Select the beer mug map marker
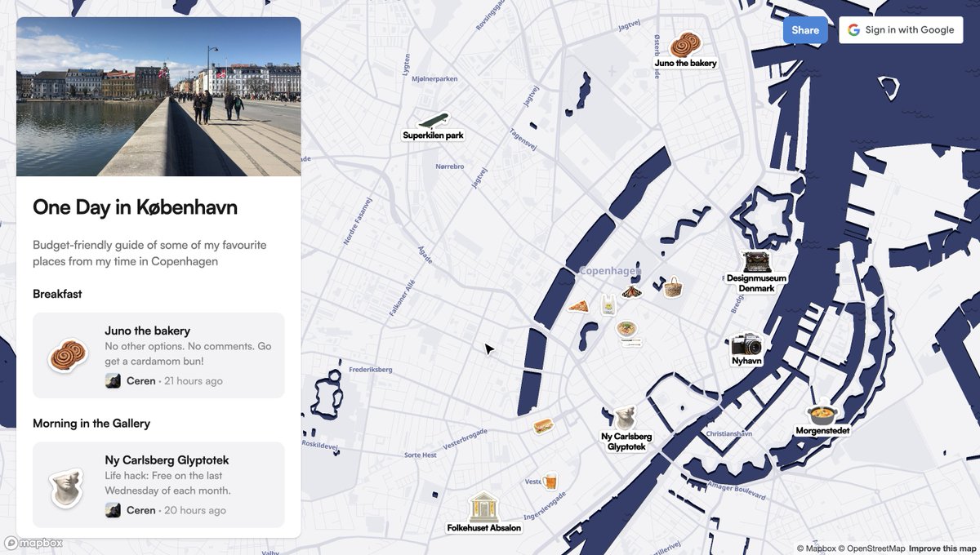 click(x=550, y=482)
